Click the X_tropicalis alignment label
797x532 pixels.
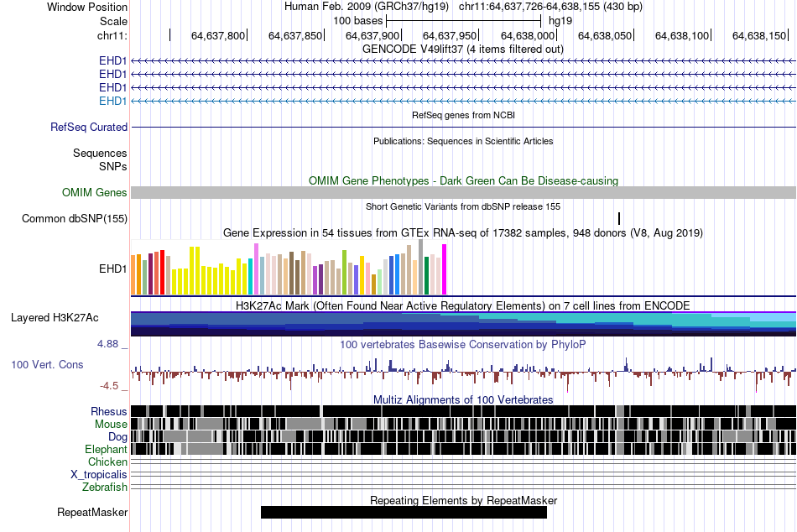99,475
